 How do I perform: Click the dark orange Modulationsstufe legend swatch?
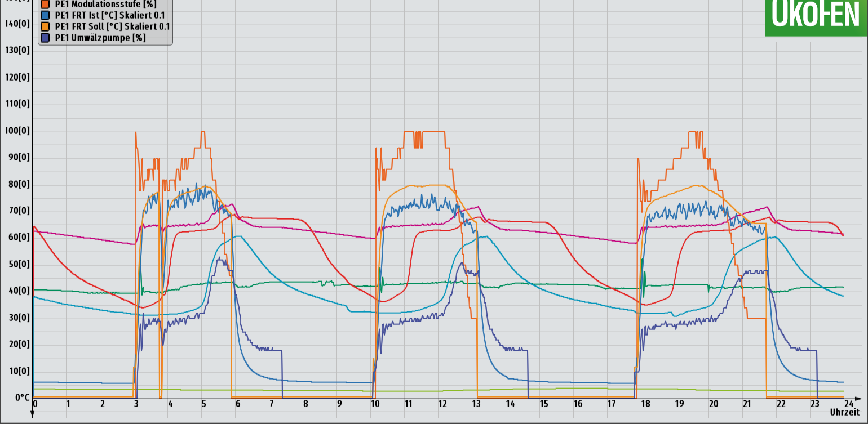point(46,4)
